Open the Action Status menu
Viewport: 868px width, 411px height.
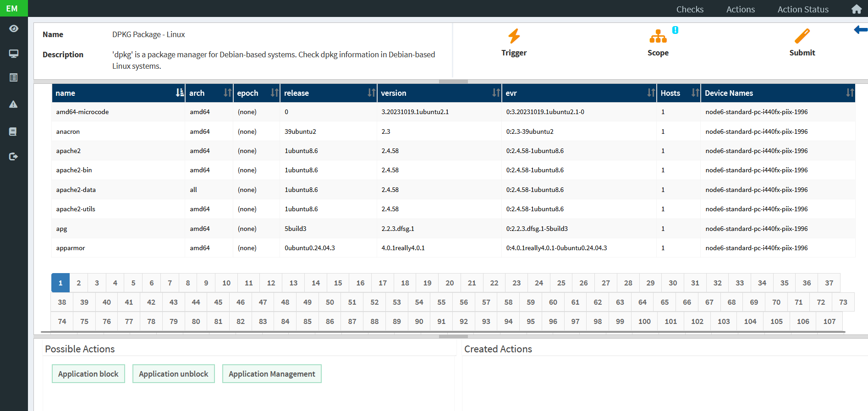(803, 9)
